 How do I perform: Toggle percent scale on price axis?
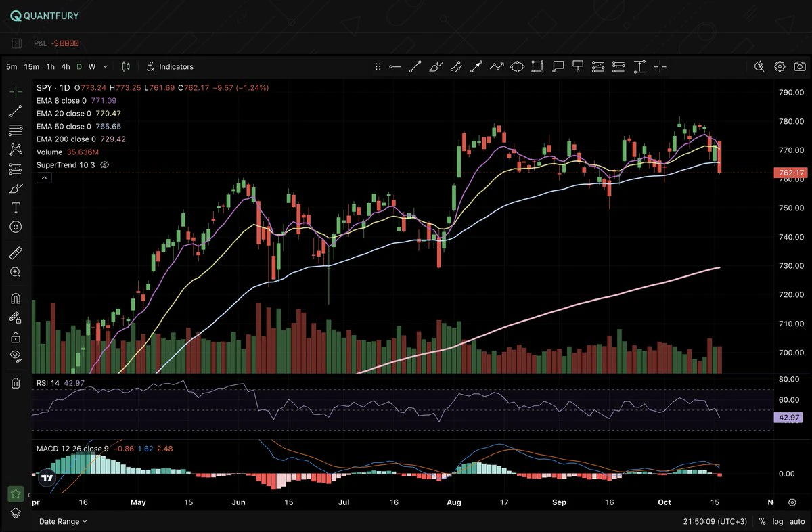(762, 522)
